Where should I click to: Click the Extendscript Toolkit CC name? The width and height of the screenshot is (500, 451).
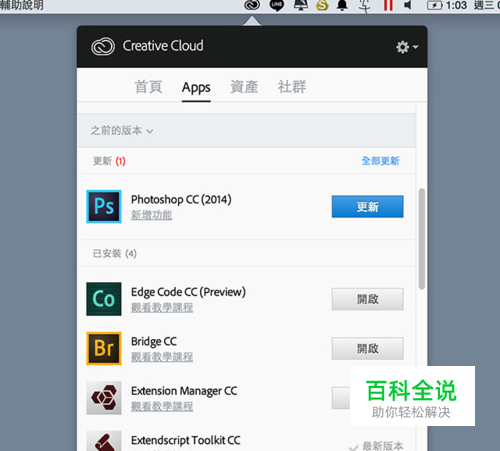[186, 440]
